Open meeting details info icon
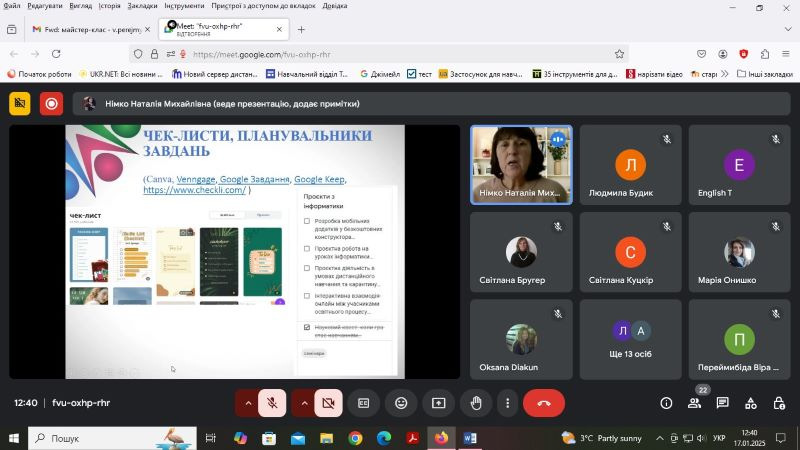 (666, 403)
